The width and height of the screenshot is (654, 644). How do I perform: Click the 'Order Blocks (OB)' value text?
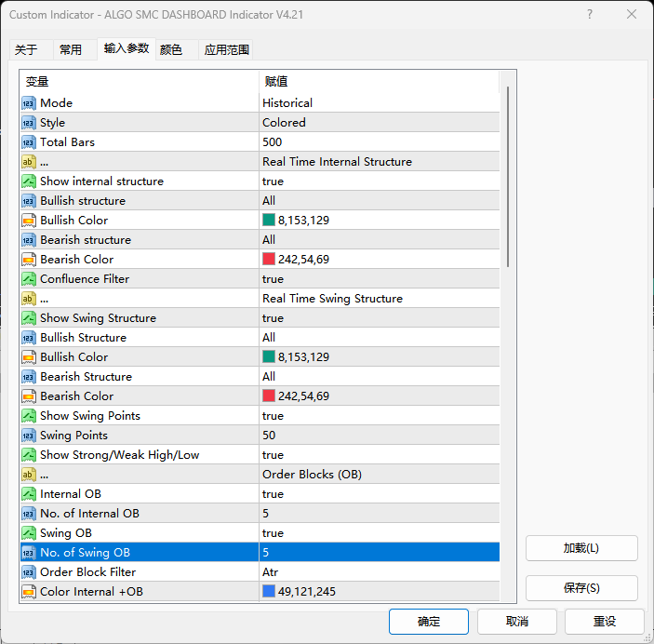[x=312, y=475]
